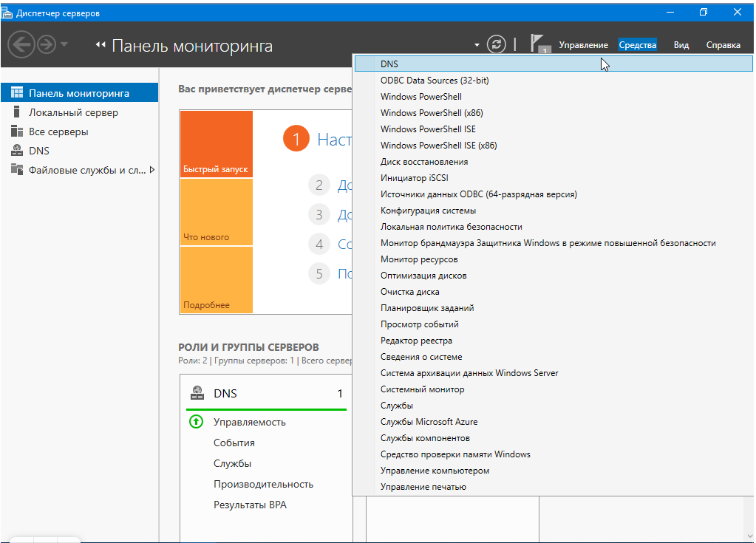Click the Что нового tile

[217, 212]
